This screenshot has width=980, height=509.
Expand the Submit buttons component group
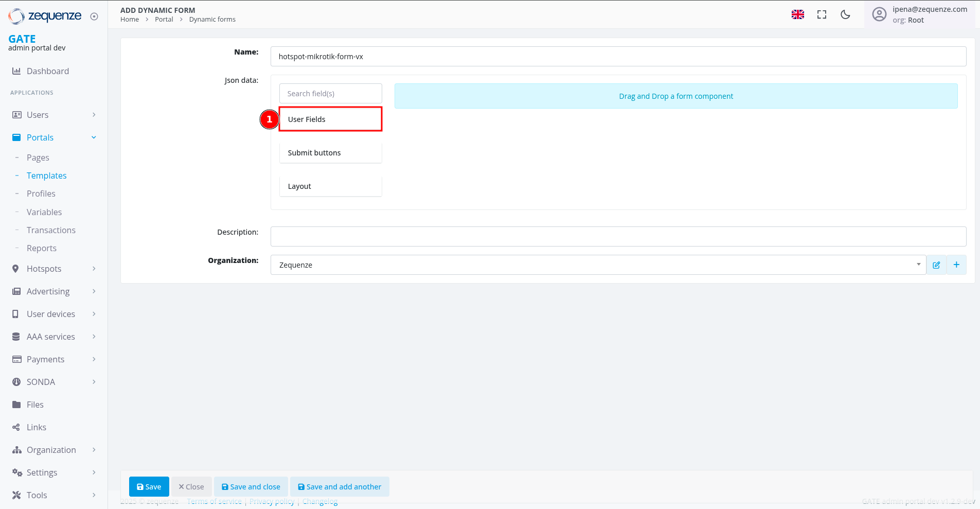click(x=330, y=153)
